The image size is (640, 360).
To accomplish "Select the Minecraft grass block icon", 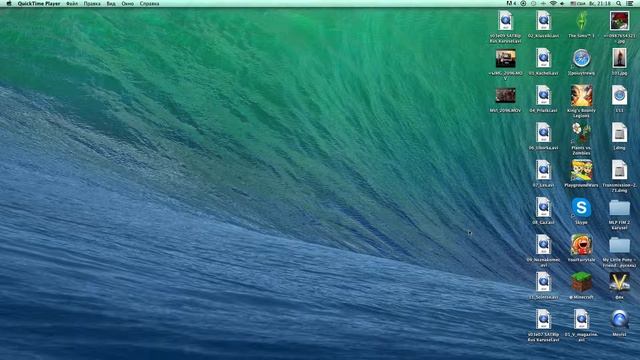I will pyautogui.click(x=581, y=282).
